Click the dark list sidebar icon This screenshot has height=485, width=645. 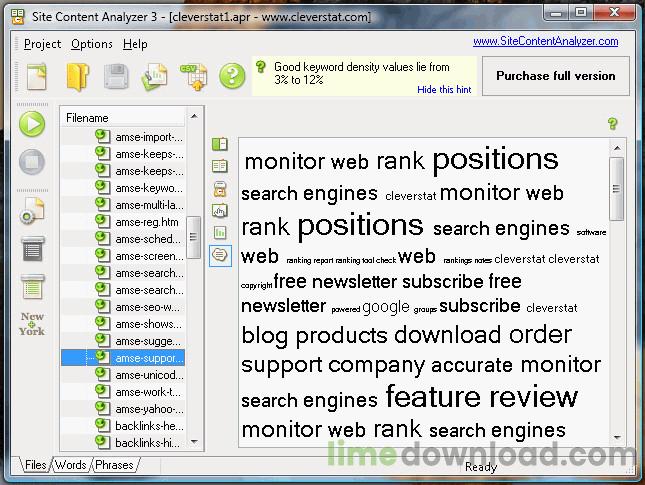point(32,249)
